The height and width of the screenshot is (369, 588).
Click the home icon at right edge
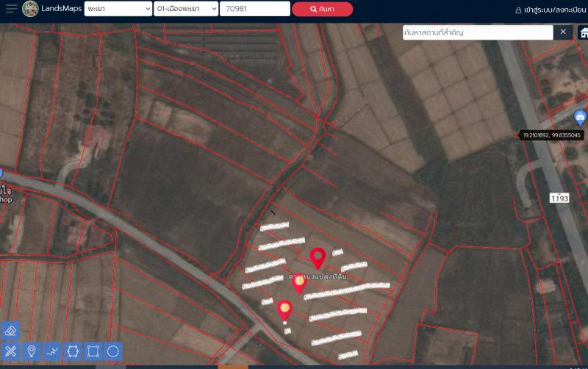point(583,33)
